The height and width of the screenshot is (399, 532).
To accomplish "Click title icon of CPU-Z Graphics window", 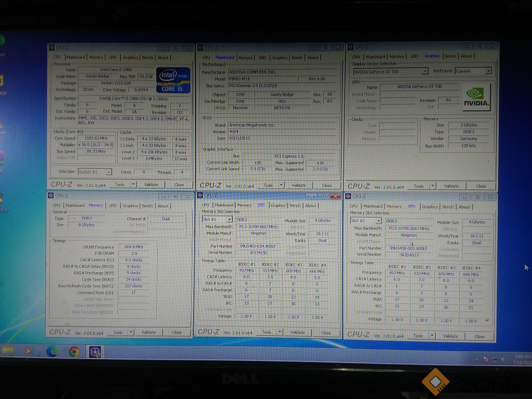I will point(350,47).
